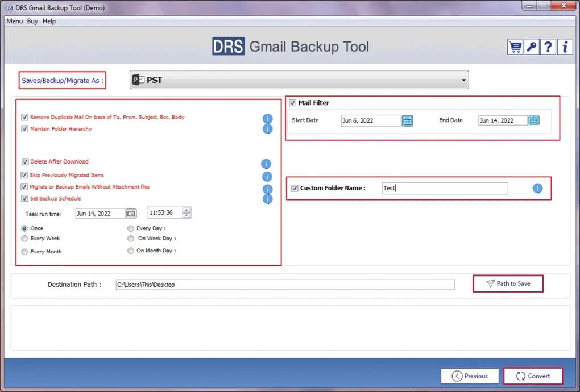Click info icon for Set Backup Schedule
This screenshot has height=392, width=580.
[x=267, y=199]
